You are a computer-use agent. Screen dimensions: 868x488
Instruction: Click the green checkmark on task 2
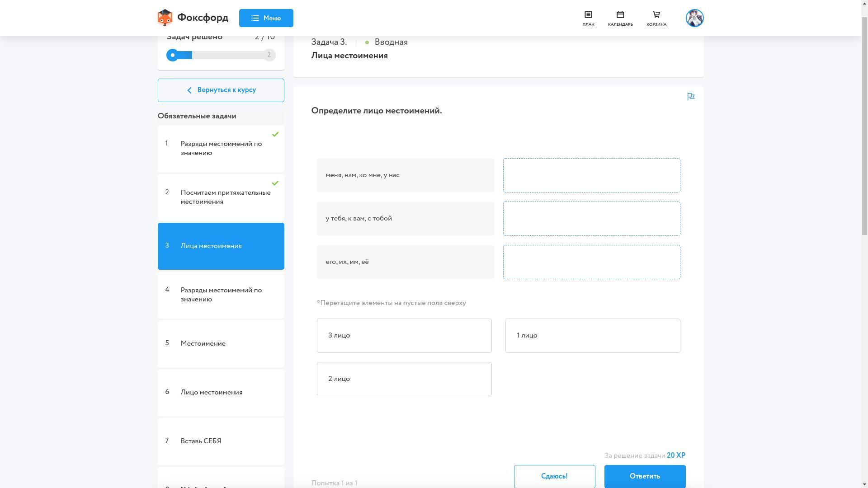pyautogui.click(x=275, y=183)
